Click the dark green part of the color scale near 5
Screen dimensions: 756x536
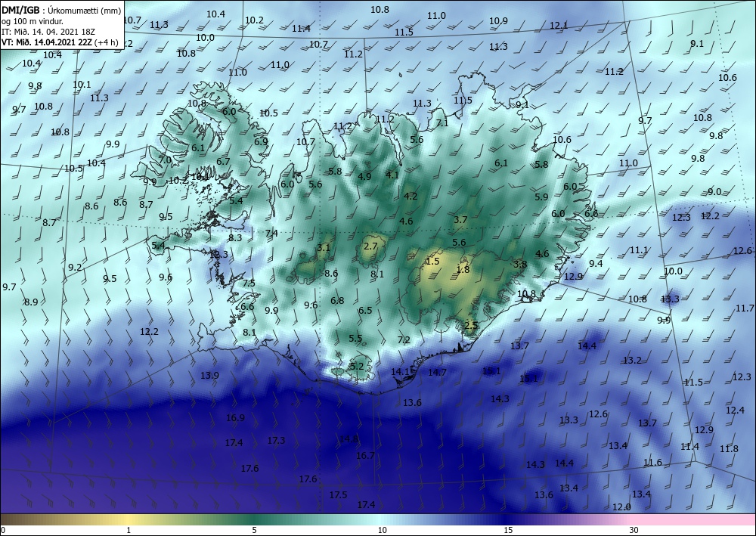pos(254,519)
